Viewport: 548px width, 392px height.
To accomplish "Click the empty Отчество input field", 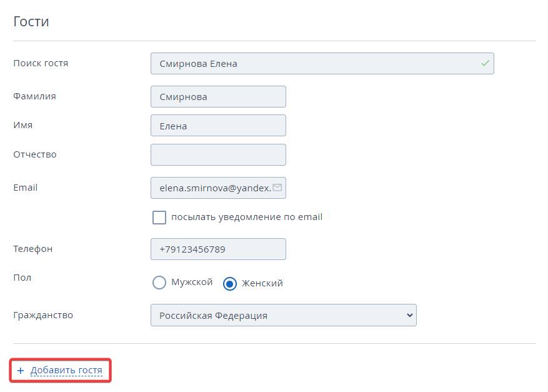I will point(218,154).
